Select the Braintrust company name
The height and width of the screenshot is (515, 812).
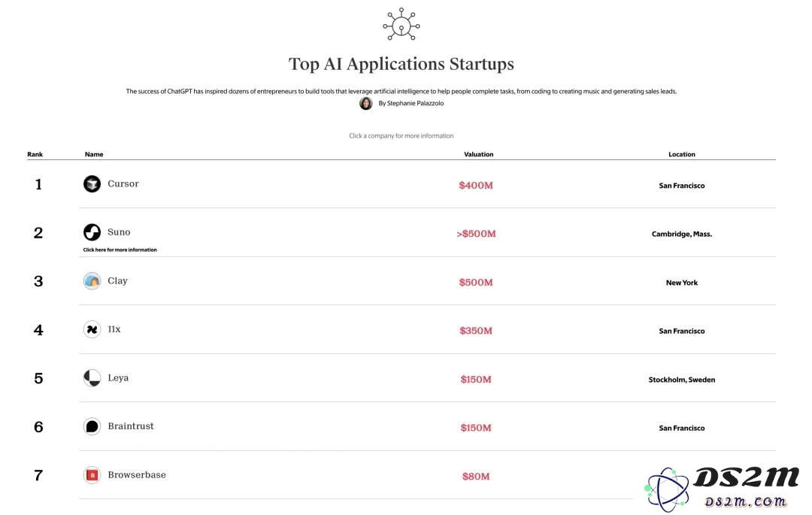[131, 426]
